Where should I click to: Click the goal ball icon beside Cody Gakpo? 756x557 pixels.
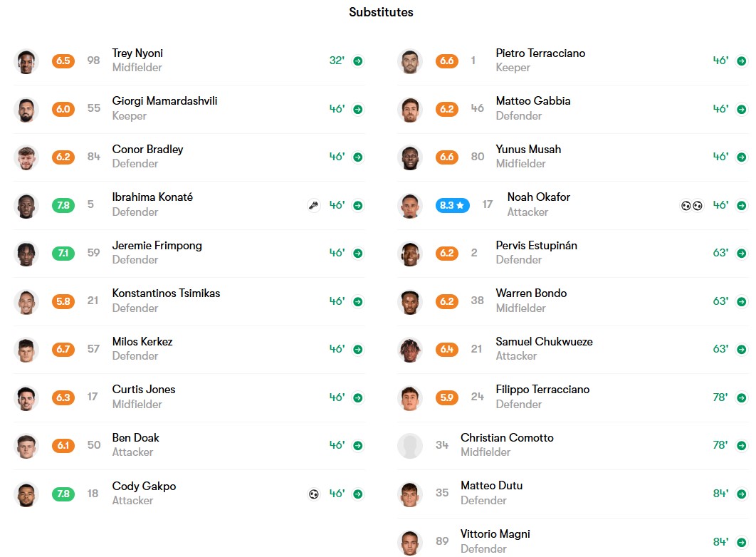(x=314, y=494)
